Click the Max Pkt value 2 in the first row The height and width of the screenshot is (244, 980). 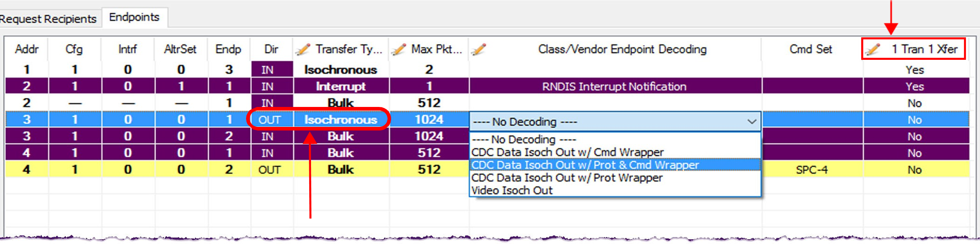(x=429, y=70)
